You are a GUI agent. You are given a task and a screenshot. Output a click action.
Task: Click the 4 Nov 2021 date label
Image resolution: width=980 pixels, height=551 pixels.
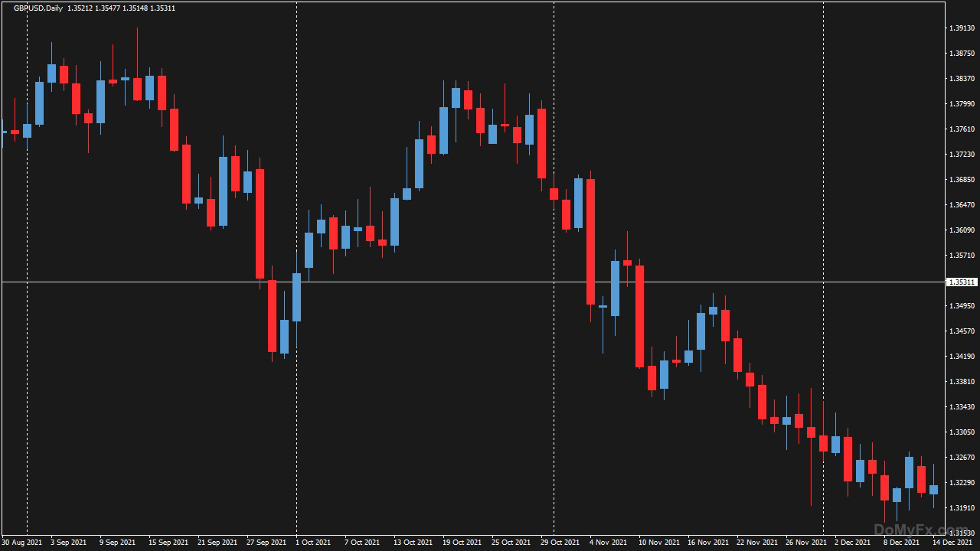tap(607, 543)
